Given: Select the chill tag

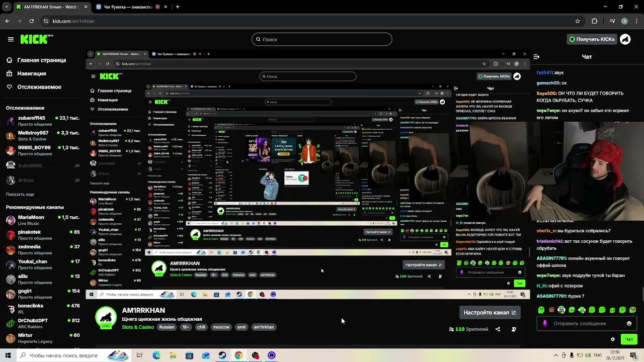Looking at the screenshot, I should [201, 327].
